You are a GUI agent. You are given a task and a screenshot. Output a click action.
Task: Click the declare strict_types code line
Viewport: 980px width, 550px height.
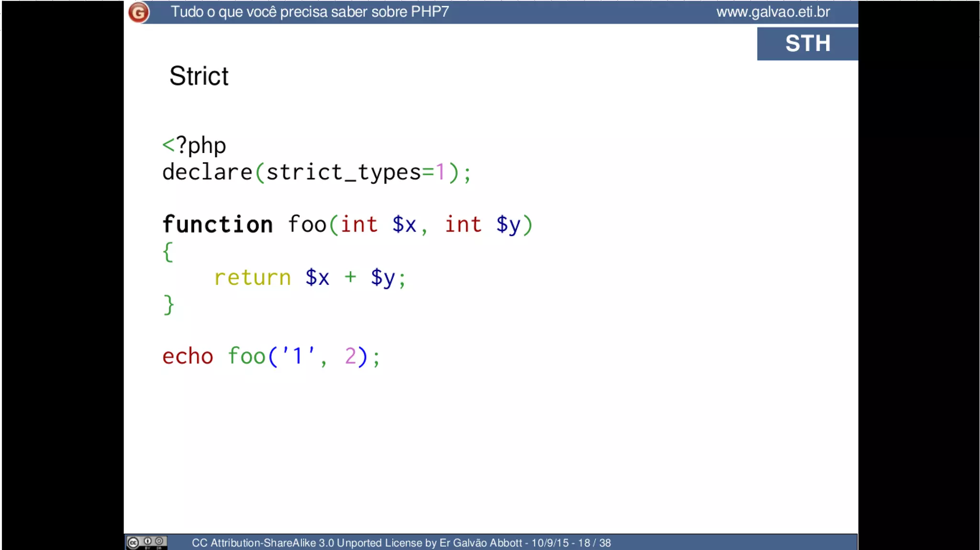(x=316, y=172)
